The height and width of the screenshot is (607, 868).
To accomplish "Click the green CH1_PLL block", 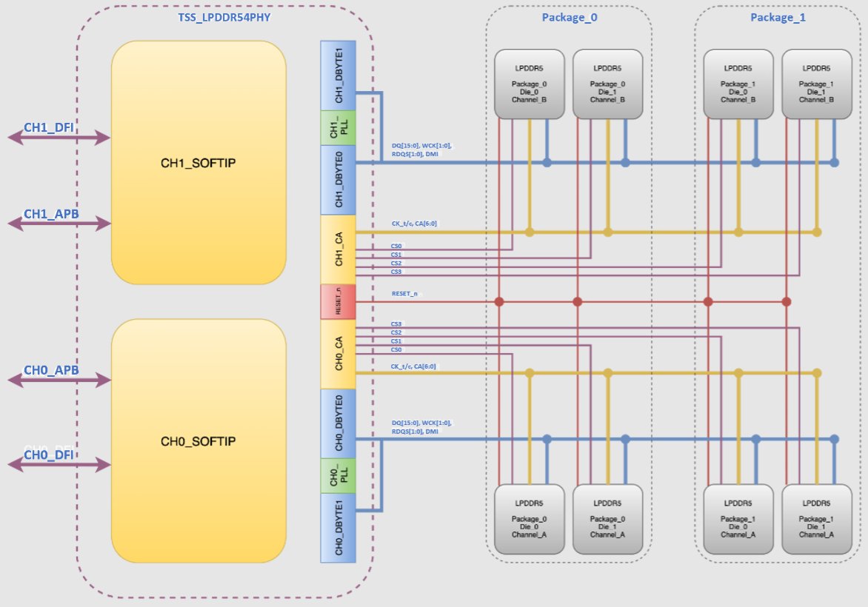I will (338, 128).
